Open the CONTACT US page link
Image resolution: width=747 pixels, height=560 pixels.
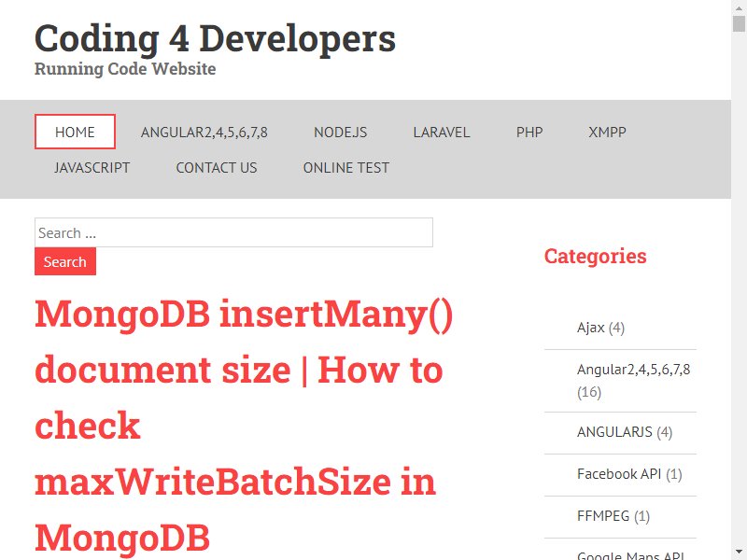217,168
